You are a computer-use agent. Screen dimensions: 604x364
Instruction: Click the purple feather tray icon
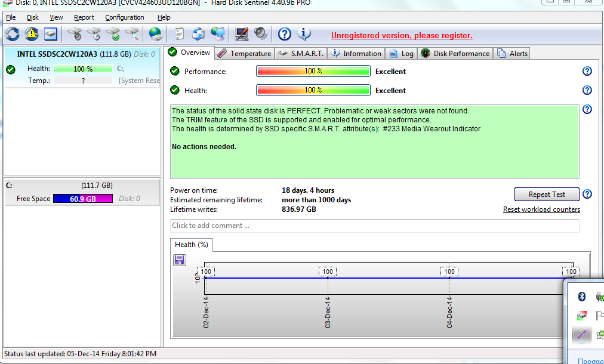[582, 335]
